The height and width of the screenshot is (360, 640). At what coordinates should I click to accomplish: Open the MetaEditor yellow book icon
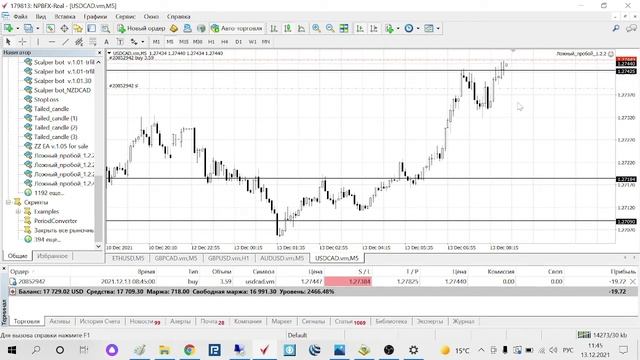coord(174,28)
